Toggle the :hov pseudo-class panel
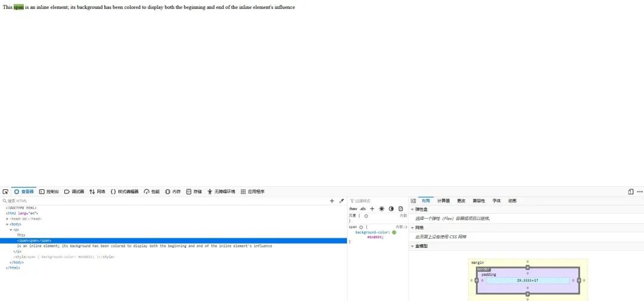Viewport: 644px width, 301px height. 353,209
